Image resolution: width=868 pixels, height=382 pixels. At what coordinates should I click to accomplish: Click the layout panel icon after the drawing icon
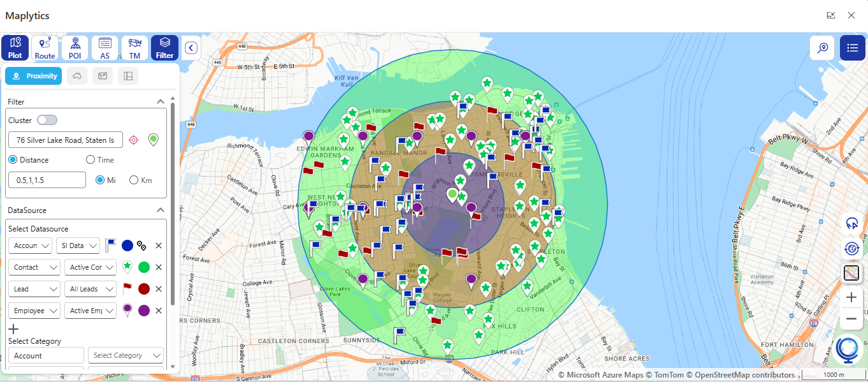[128, 76]
